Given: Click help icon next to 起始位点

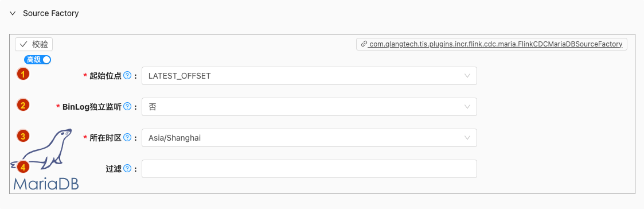Looking at the screenshot, I should tap(127, 76).
